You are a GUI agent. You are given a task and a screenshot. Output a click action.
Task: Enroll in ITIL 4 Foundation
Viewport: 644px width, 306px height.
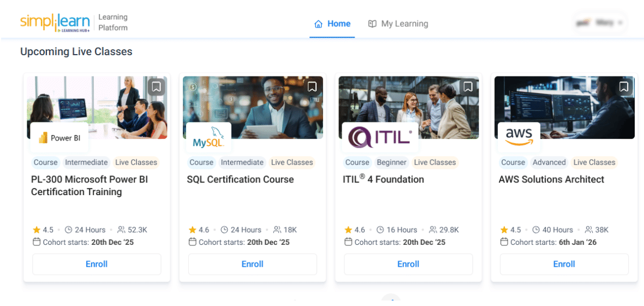408,264
